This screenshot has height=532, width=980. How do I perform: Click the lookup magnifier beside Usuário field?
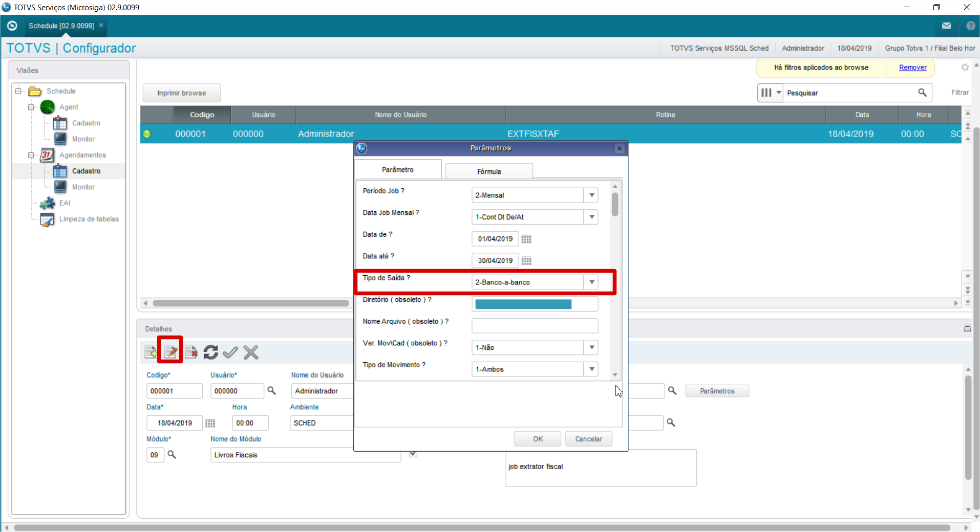tap(271, 390)
